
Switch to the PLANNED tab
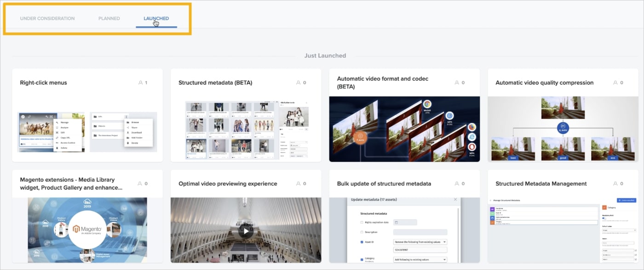[109, 18]
